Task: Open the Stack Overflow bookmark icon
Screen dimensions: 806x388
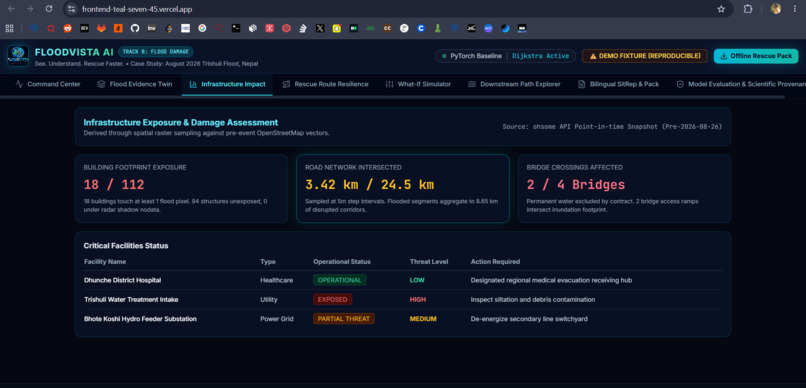Action: pos(303,28)
